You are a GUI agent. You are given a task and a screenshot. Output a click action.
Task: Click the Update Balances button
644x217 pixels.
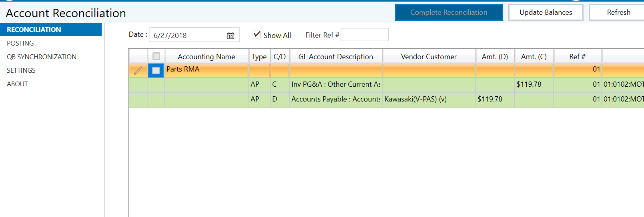[546, 12]
